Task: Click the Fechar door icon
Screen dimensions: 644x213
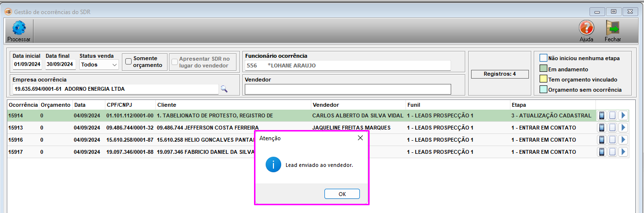Action: click(612, 28)
